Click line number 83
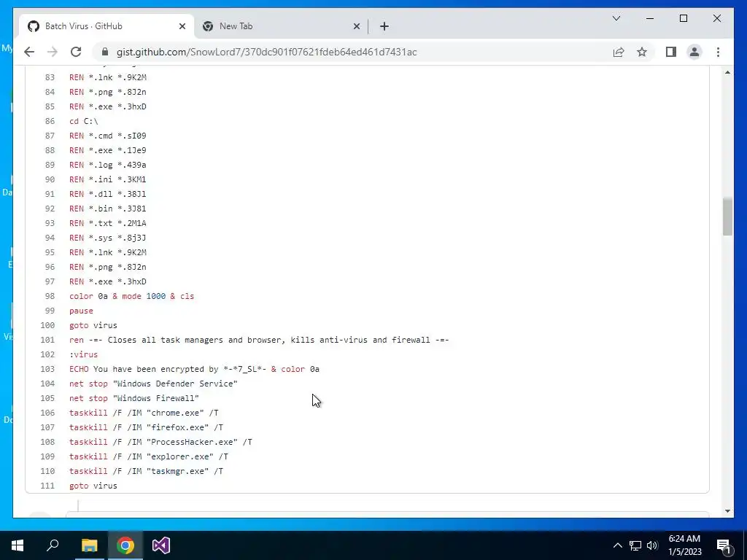This screenshot has height=560, width=747. (50, 77)
